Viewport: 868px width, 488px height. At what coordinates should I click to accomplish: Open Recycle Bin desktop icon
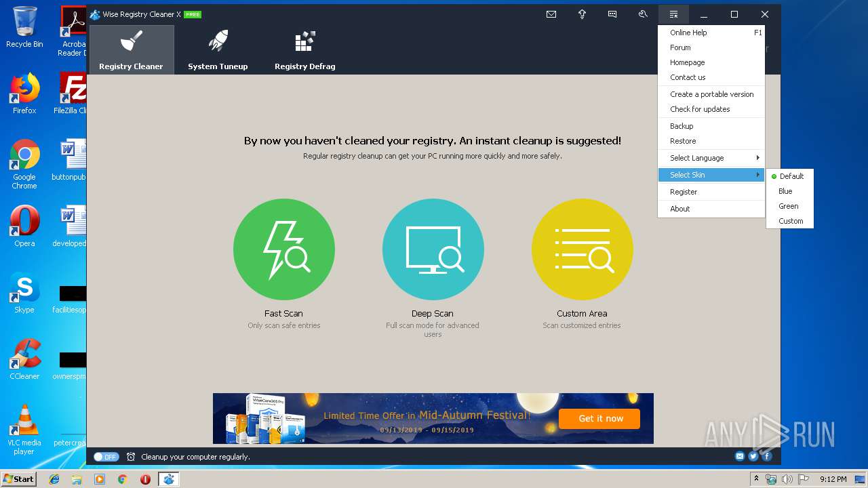[24, 27]
